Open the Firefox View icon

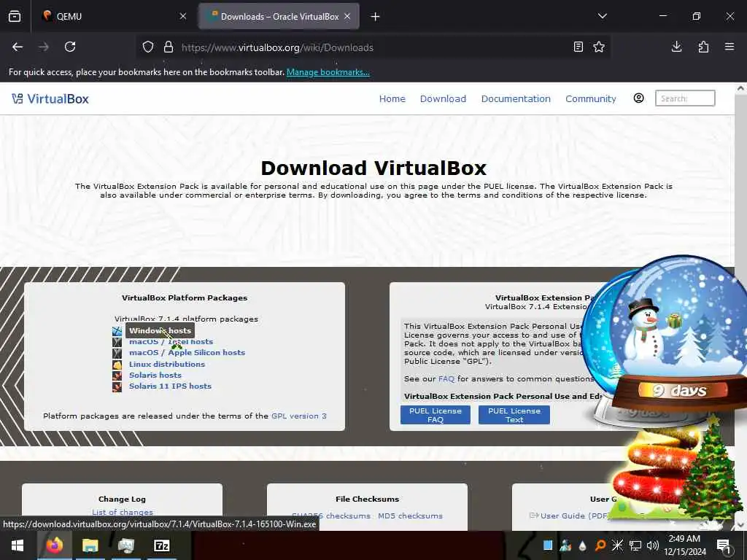coord(15,16)
